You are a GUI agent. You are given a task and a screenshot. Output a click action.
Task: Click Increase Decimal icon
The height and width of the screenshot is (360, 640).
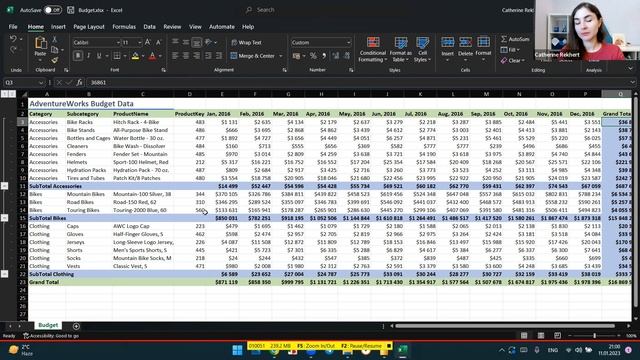pos(336,56)
